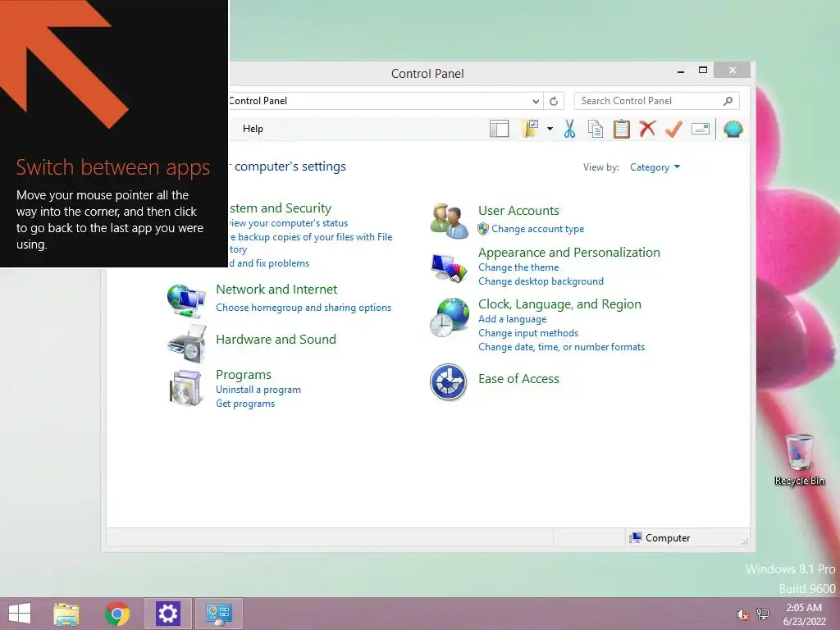Click the network tray icon
This screenshot has width=840, height=630.
763,614
